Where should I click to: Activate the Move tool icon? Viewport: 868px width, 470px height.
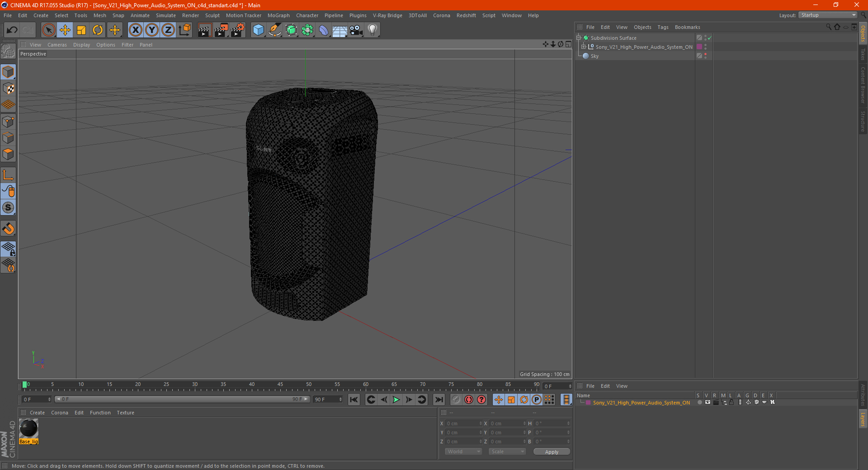[x=65, y=30]
